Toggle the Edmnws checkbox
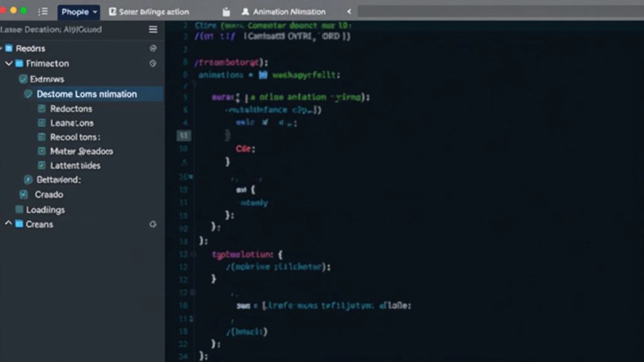 pyautogui.click(x=24, y=79)
